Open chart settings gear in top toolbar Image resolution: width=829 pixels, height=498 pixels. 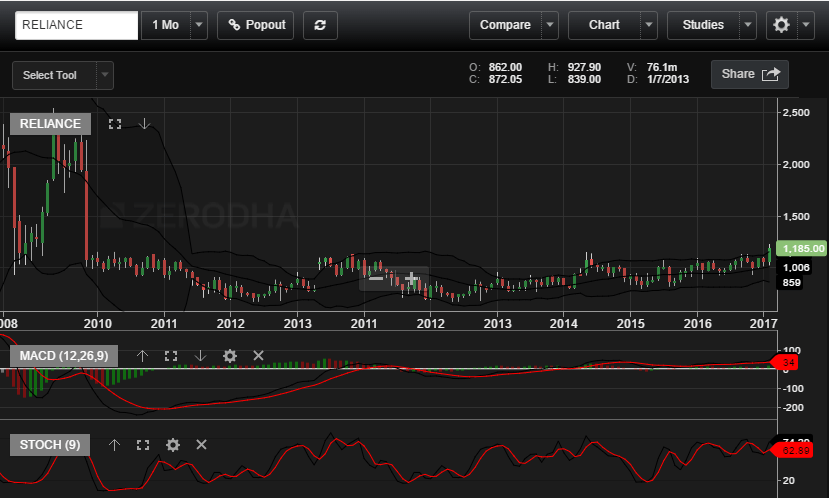[781, 25]
